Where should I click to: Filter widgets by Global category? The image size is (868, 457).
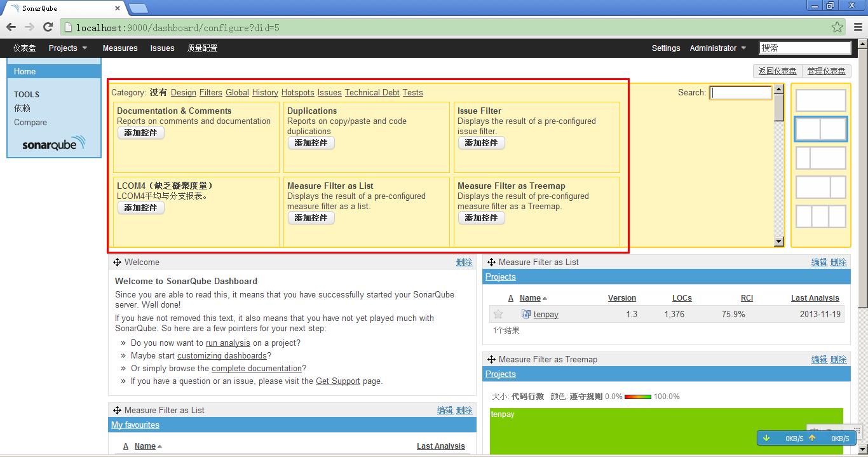click(x=237, y=93)
